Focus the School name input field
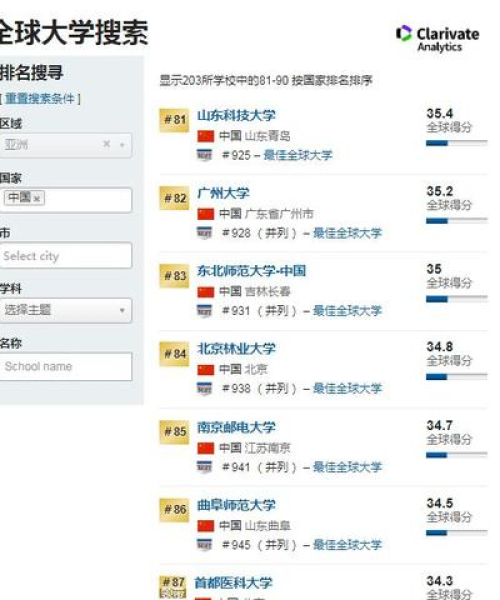Screen dimensions: 500x600 pos(65,367)
